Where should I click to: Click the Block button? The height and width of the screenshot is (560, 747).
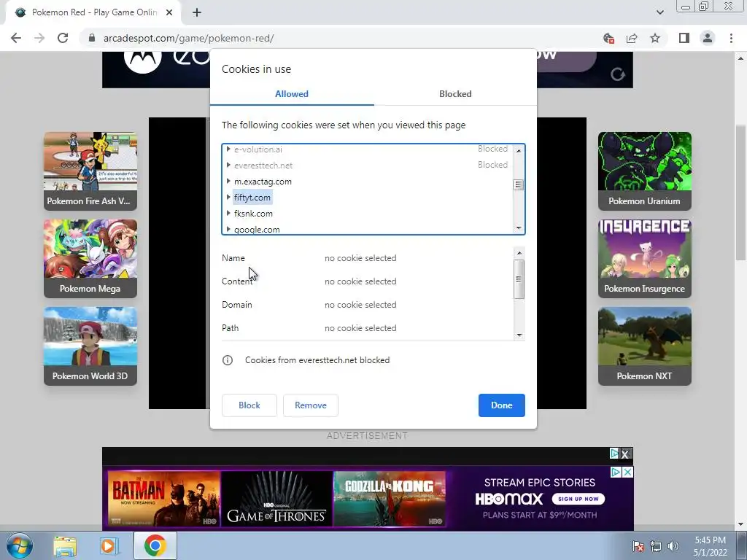249,405
